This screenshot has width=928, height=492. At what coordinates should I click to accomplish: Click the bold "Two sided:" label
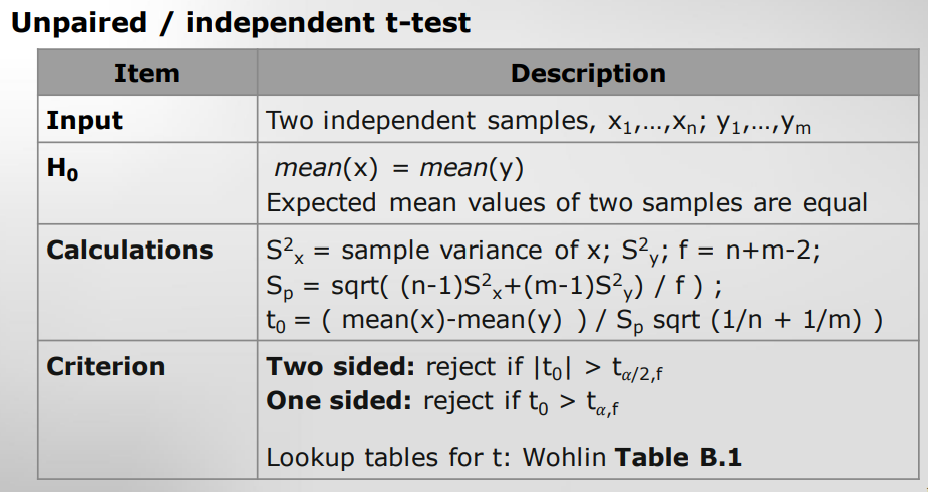(x=340, y=366)
